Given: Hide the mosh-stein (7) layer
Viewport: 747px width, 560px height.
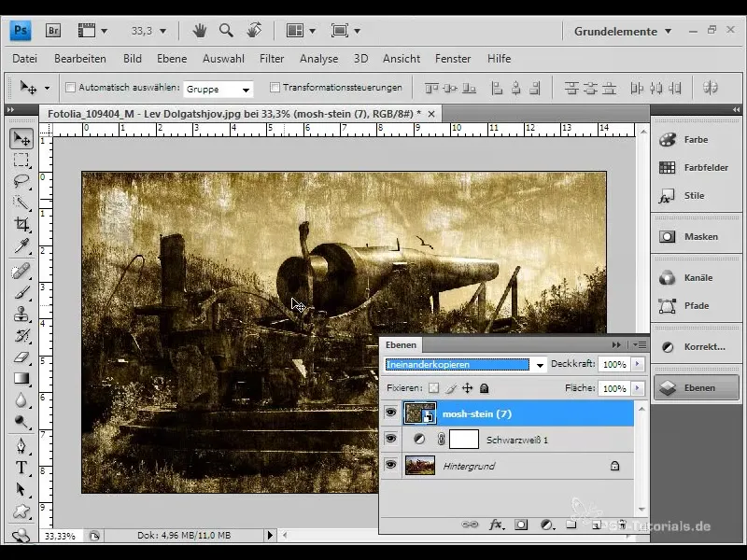Looking at the screenshot, I should click(x=390, y=413).
